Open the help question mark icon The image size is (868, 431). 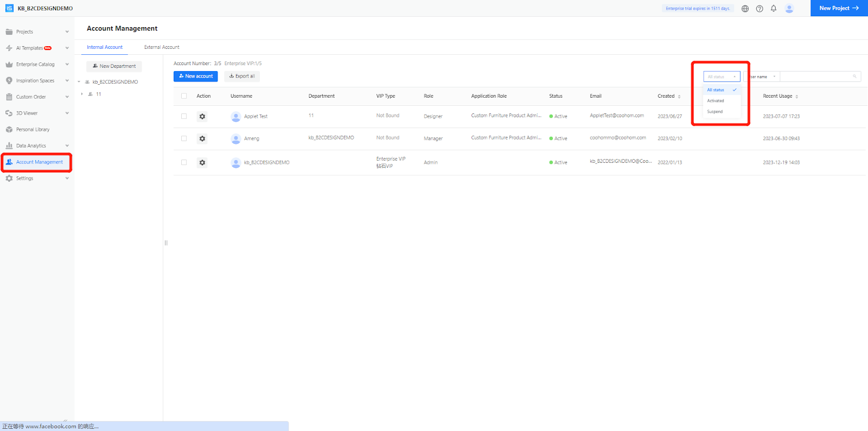pyautogui.click(x=759, y=9)
